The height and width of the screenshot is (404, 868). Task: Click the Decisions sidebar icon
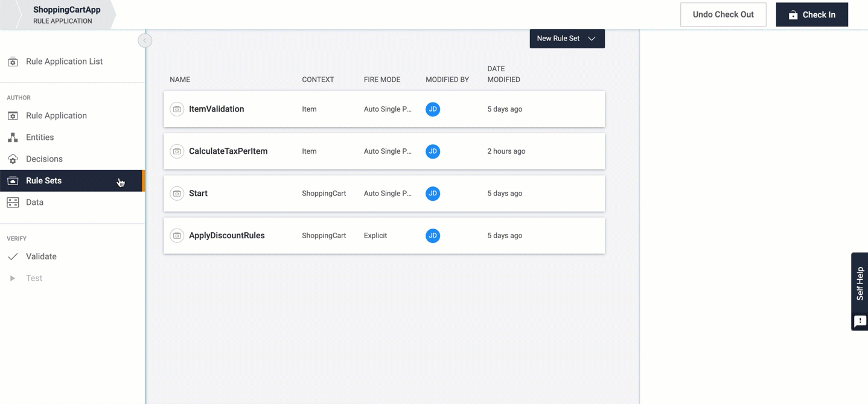(x=13, y=159)
